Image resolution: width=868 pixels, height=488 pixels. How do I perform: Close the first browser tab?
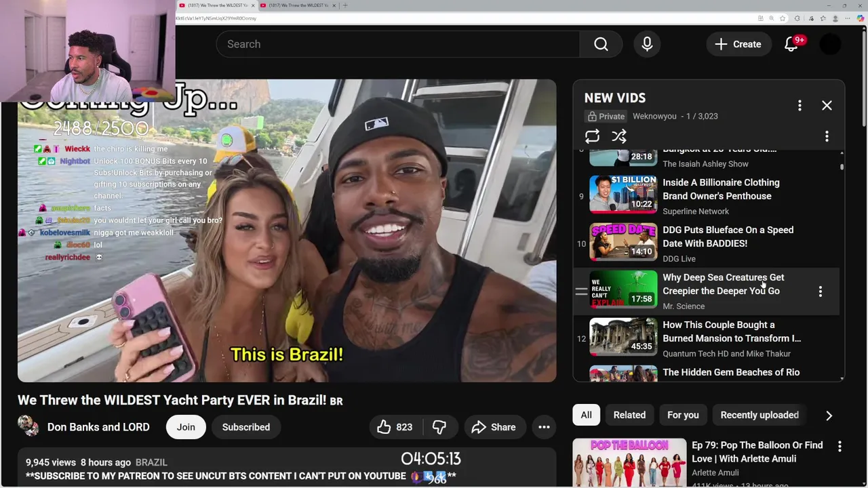coord(253,5)
